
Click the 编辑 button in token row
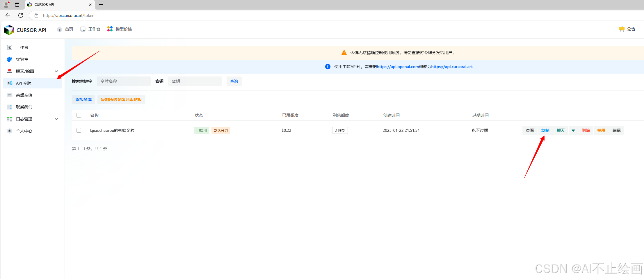(617, 130)
